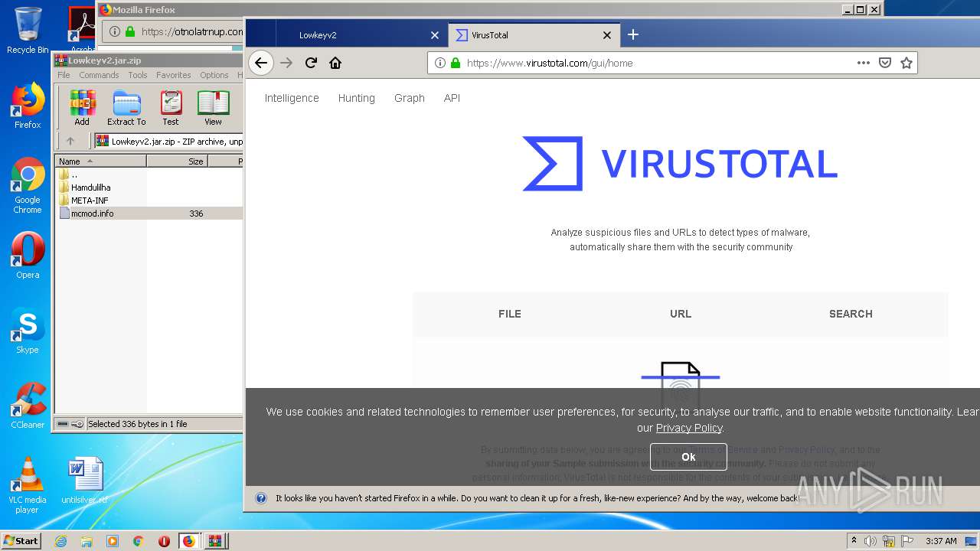Open the Recycle Bin desktop icon
Image resolution: width=980 pixels, height=551 pixels.
click(x=28, y=31)
